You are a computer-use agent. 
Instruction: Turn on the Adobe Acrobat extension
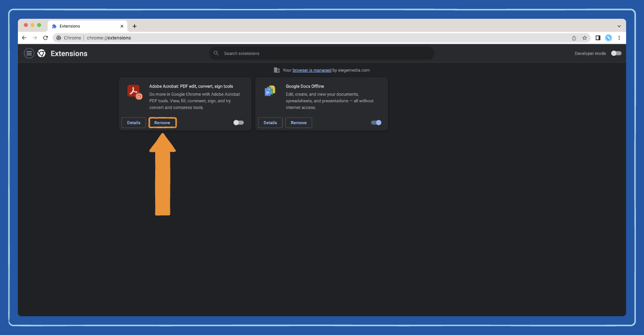[x=238, y=122]
